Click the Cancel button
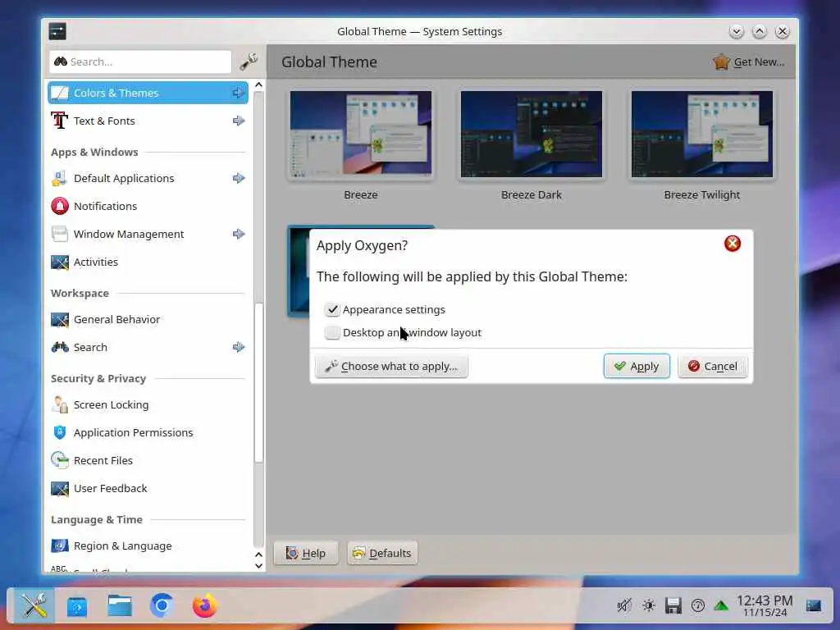Viewport: 840px width, 630px height. point(713,366)
